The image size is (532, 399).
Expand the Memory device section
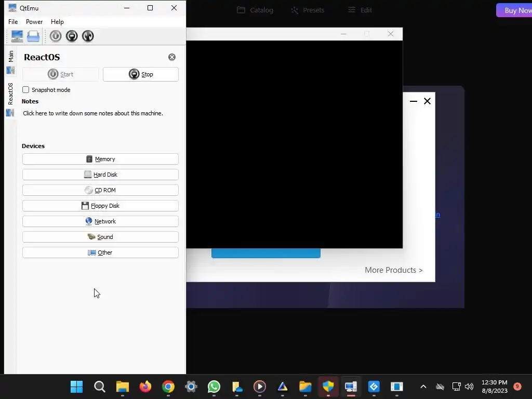100,159
